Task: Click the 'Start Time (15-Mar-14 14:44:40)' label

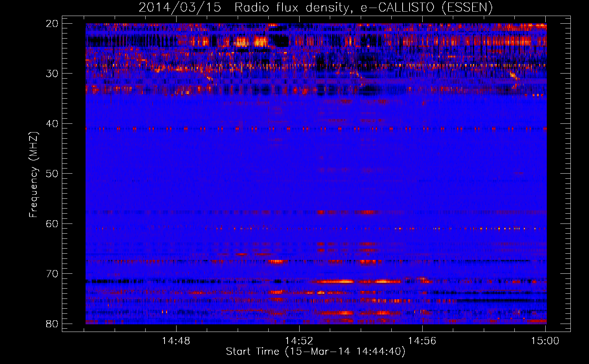Action: (316, 352)
